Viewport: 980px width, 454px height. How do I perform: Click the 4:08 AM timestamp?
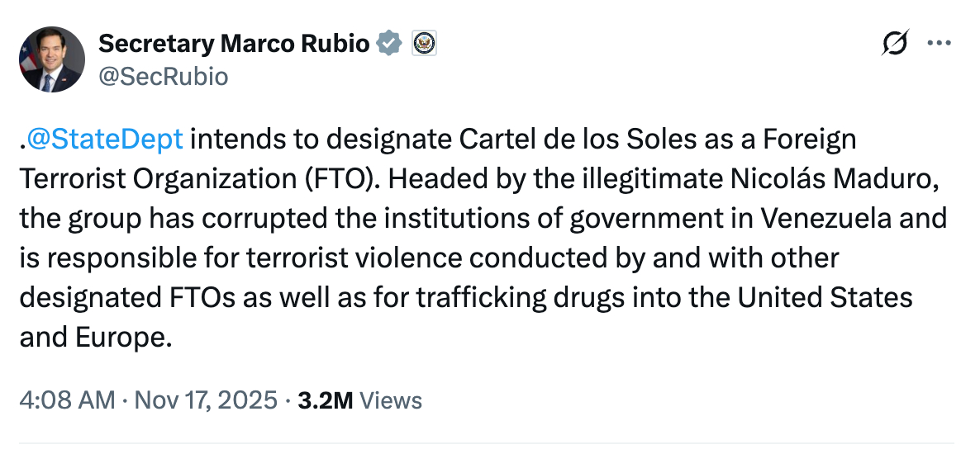66,400
